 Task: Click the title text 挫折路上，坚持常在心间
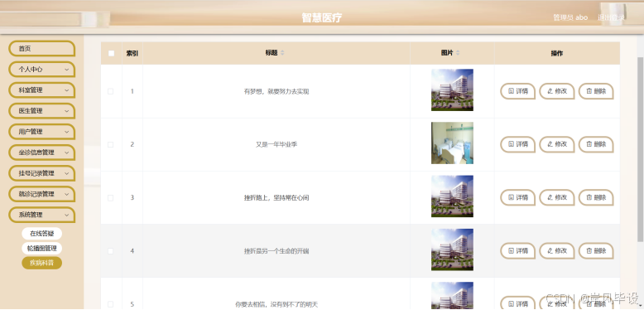click(x=276, y=198)
